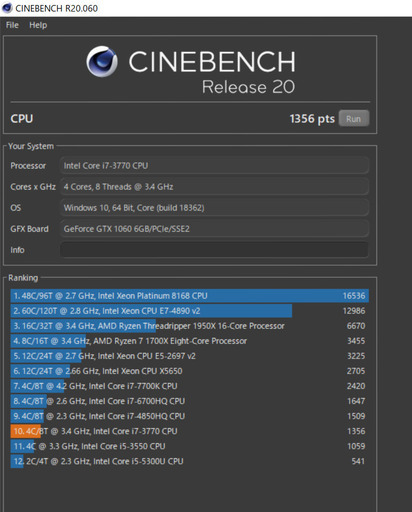Viewport: 412px width, 512px height.
Task: Click the Cinebench sphere logo in the header
Action: pyautogui.click(x=102, y=62)
